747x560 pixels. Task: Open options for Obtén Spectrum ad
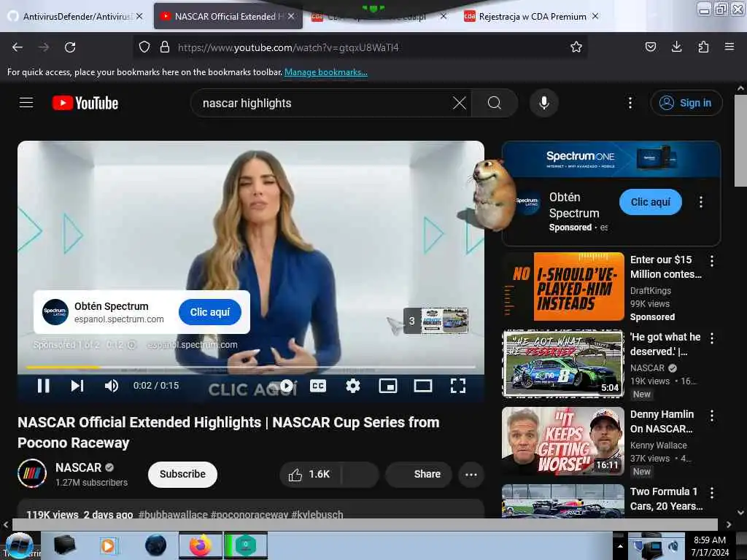[x=701, y=202]
